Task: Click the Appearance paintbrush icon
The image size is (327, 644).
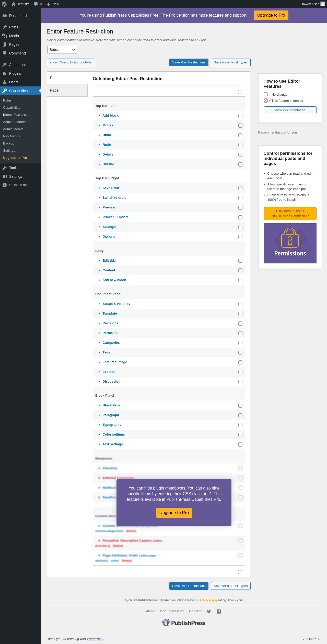Action: (x=5, y=65)
